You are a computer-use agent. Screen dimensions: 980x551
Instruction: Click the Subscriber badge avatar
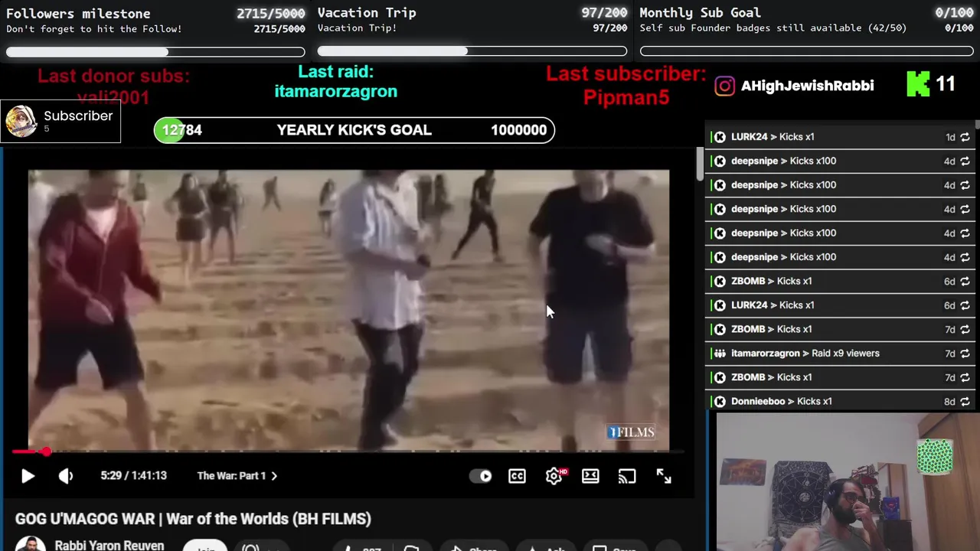pos(21,121)
